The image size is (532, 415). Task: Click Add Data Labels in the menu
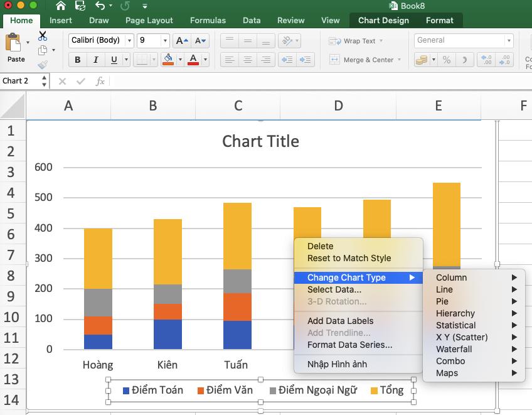(340, 321)
